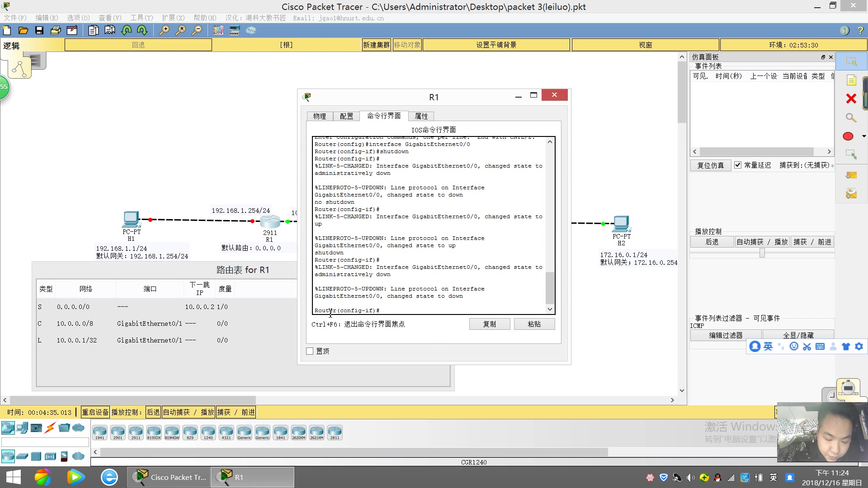The width and height of the screenshot is (868, 488).
Task: Open the 工具(T) menu
Action: (142, 18)
